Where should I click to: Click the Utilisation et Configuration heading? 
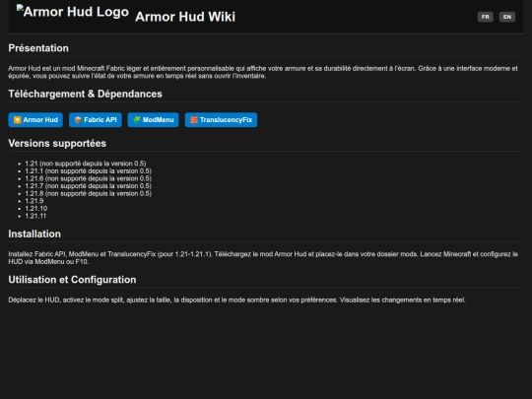point(72,280)
